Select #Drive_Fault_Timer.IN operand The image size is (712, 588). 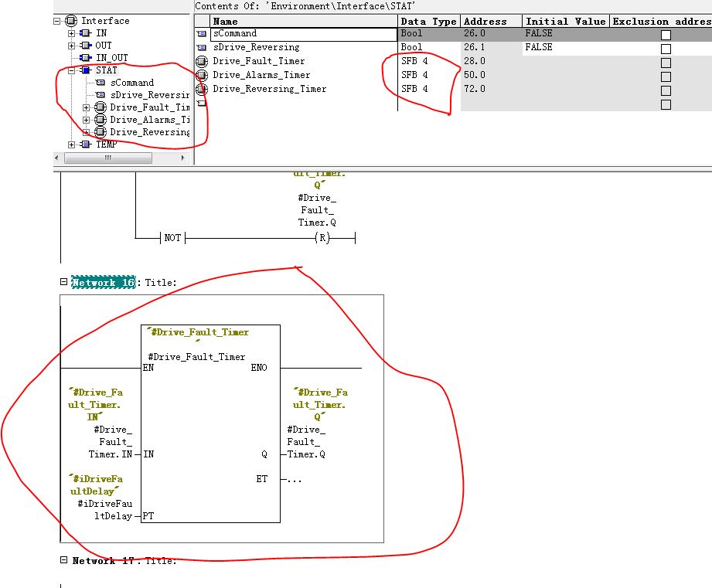(111, 442)
